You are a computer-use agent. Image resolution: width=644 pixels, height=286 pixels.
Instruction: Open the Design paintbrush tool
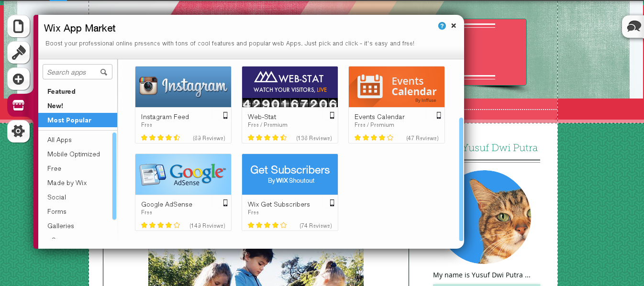coord(18,53)
